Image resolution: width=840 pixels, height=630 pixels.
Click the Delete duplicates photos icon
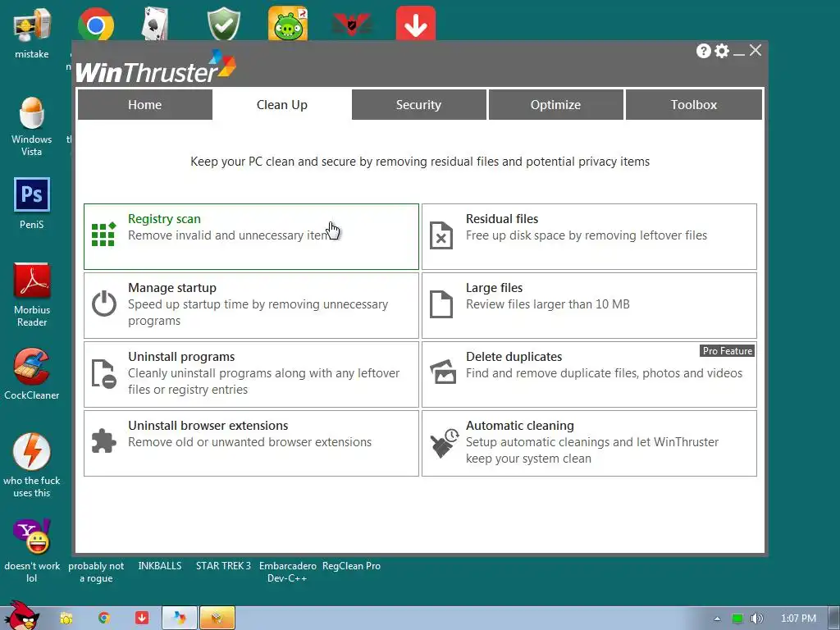click(x=443, y=372)
